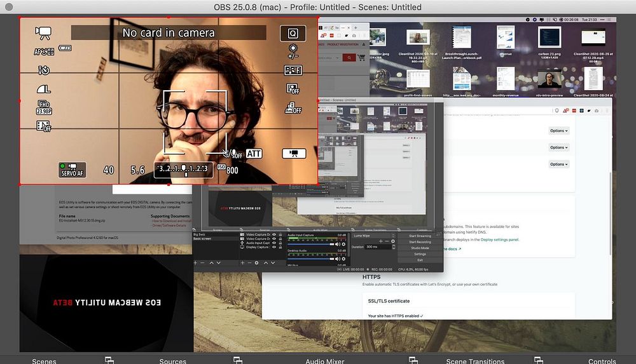
Task: Click the battery level indicator in camera overlay
Action: [65, 48]
